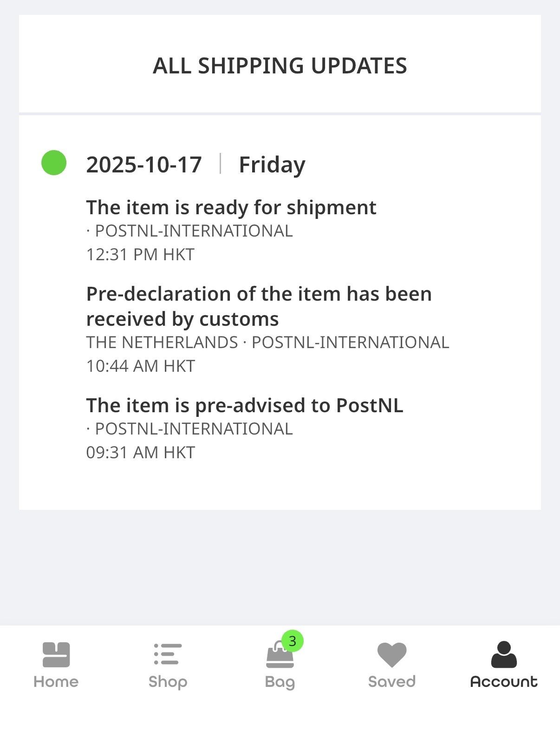Tap the green bag count badge
The height and width of the screenshot is (751, 560).
[x=293, y=641]
